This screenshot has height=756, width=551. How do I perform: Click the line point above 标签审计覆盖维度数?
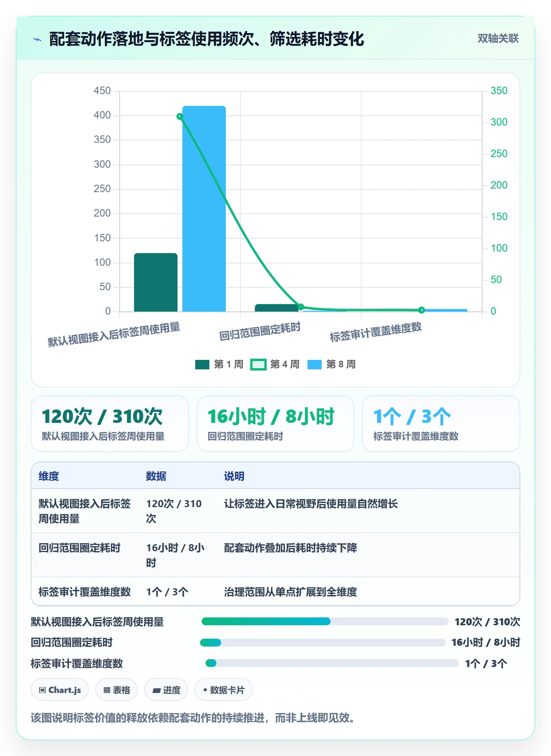pos(422,310)
